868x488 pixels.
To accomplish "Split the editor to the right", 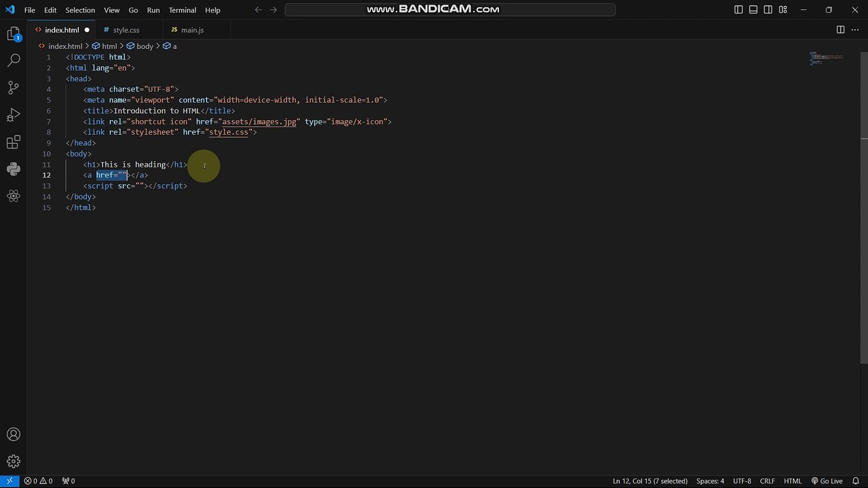I will (x=840, y=30).
